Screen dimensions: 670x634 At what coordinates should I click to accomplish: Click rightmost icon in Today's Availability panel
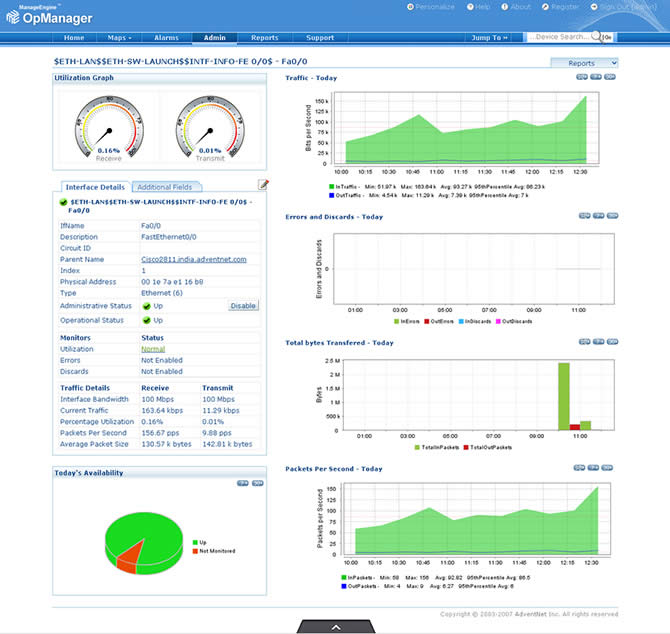257,483
